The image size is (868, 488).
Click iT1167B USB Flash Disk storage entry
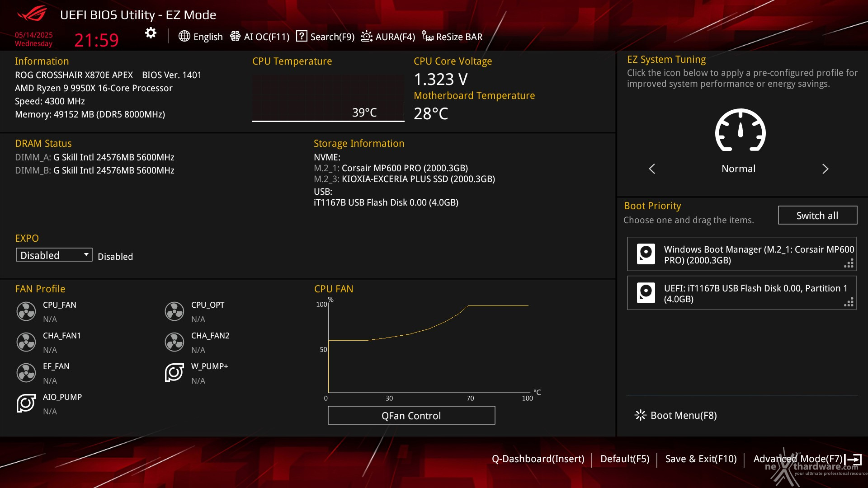[x=386, y=202]
